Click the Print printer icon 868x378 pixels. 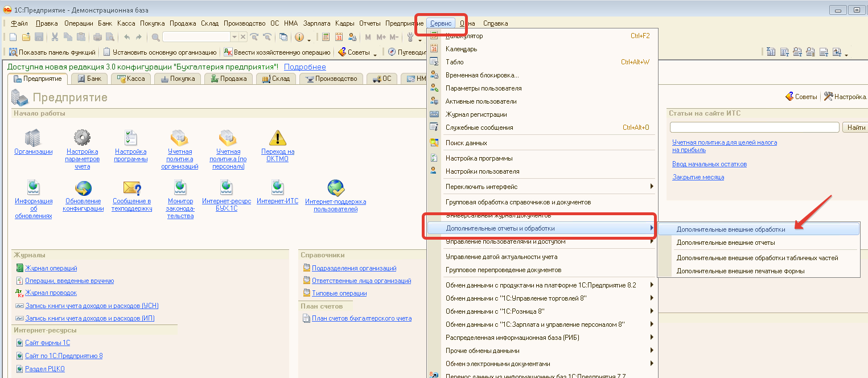(x=97, y=37)
